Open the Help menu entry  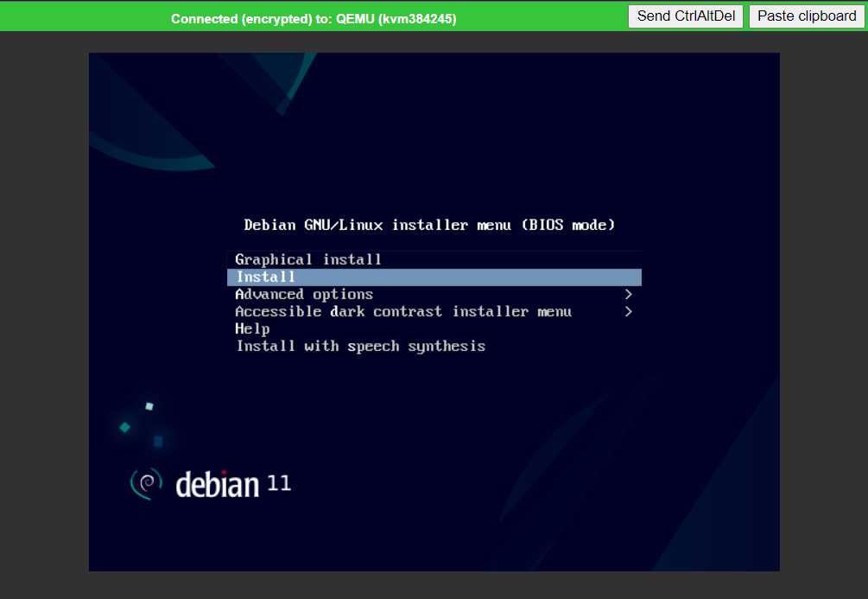(x=252, y=328)
